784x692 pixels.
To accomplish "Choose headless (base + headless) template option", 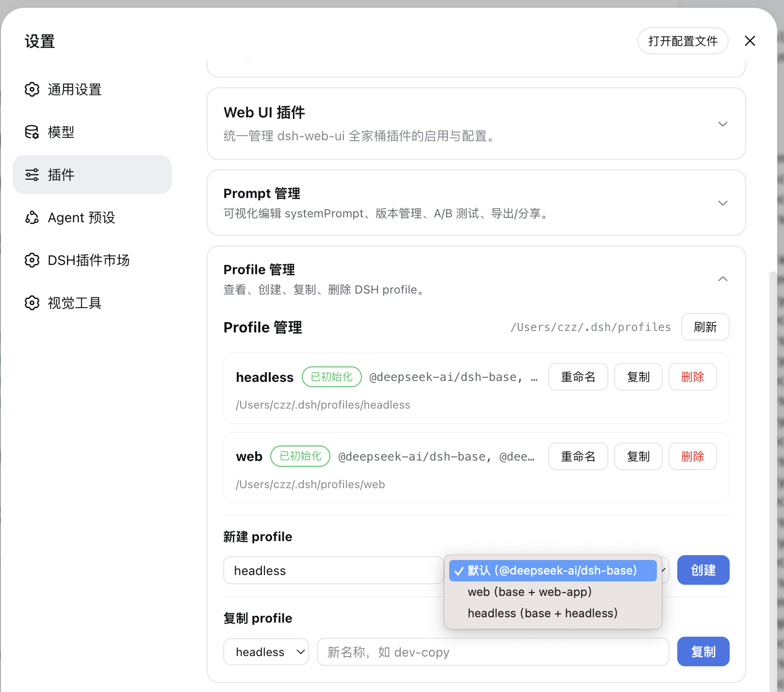I will tap(553, 613).
